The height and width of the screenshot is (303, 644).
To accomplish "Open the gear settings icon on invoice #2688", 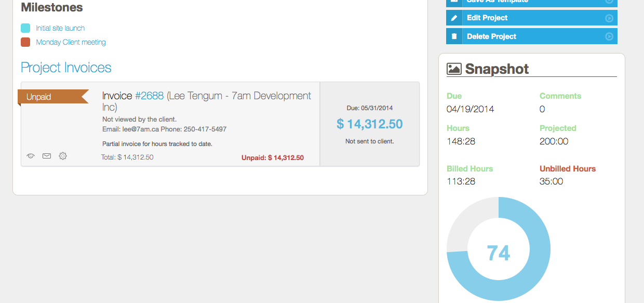I will point(63,156).
